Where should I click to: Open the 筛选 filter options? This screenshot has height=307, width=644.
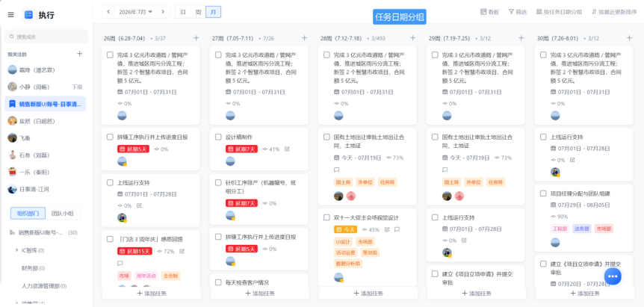518,12
